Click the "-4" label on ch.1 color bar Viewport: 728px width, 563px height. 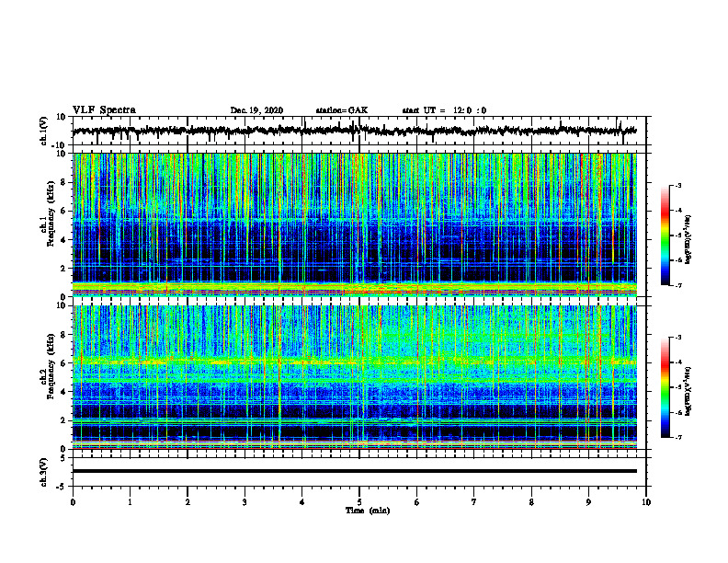click(677, 211)
